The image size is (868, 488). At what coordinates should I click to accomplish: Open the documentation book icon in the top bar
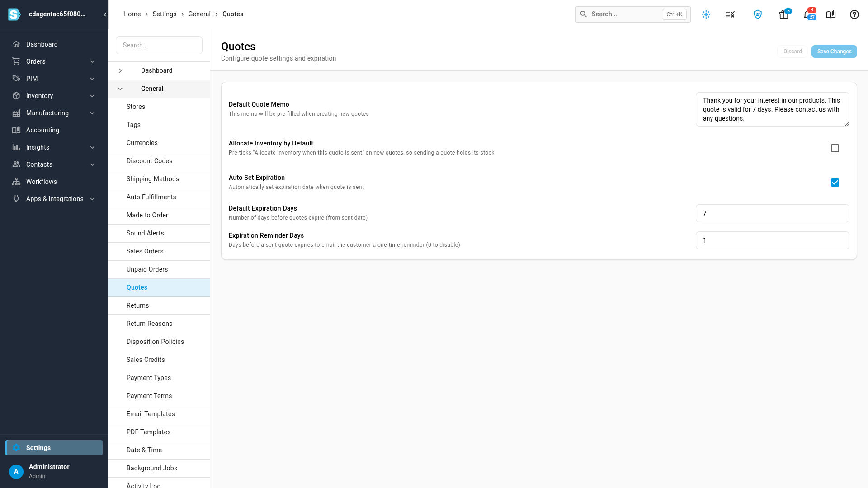click(x=831, y=14)
